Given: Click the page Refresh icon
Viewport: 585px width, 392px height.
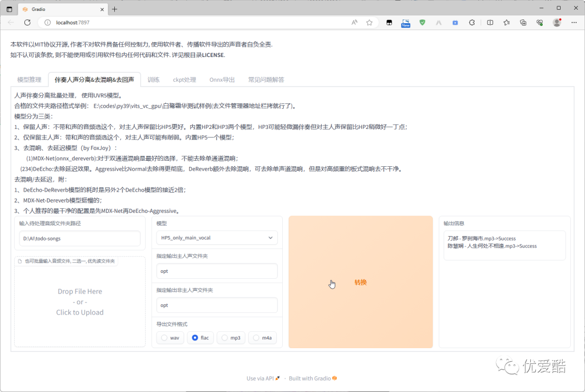Looking at the screenshot, I should pyautogui.click(x=27, y=22).
